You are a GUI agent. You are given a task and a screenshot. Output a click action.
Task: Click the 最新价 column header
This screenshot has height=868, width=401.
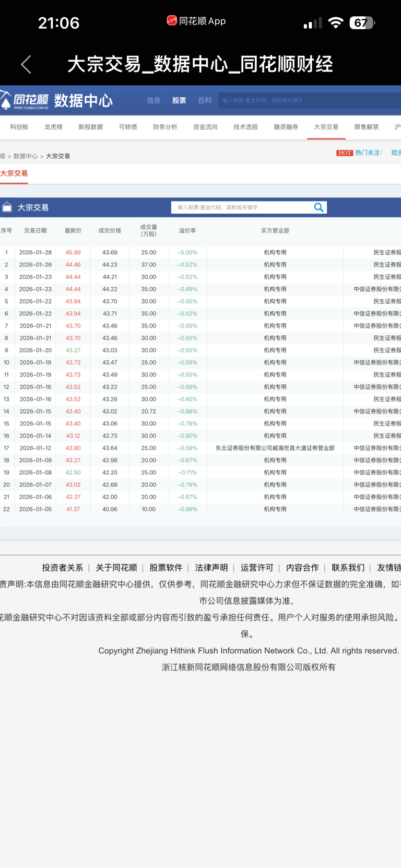point(73,230)
